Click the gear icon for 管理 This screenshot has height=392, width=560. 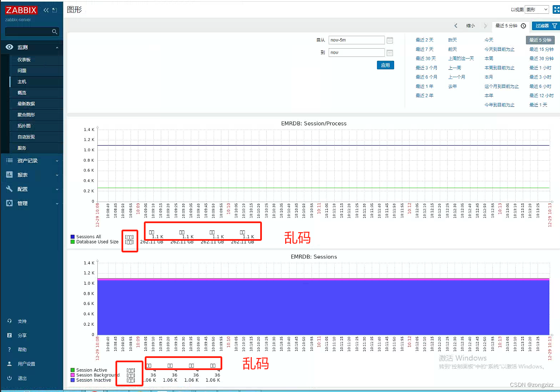pos(9,203)
